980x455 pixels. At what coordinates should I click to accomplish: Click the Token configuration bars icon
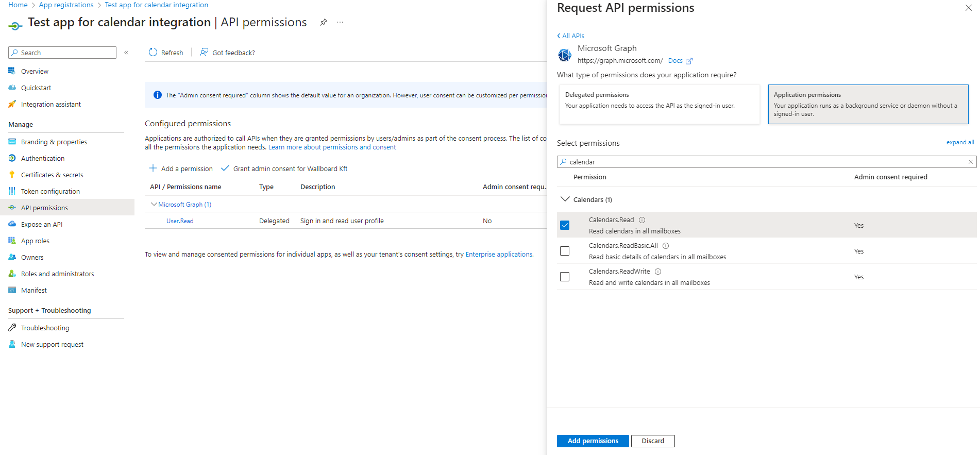tap(12, 191)
